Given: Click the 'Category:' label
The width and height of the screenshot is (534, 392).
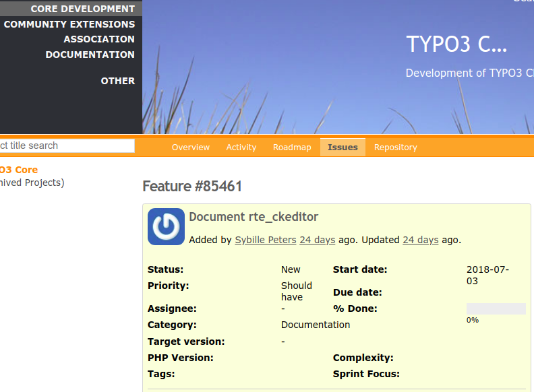Looking at the screenshot, I should pyautogui.click(x=172, y=325).
